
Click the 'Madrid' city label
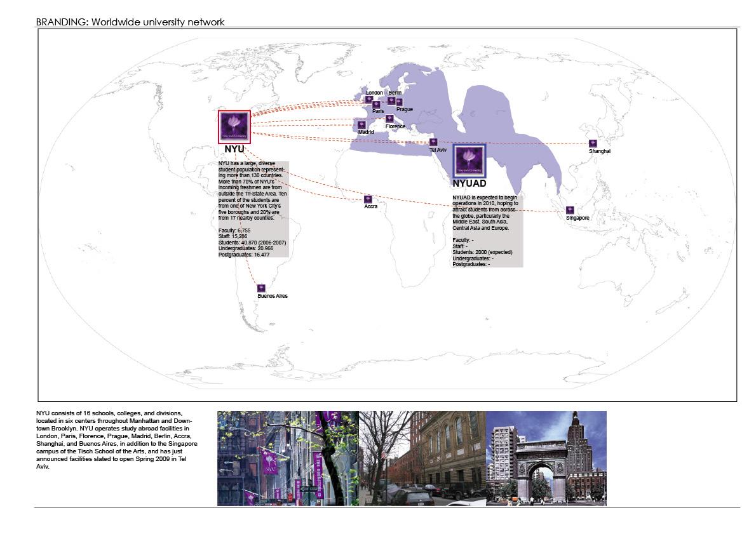(x=366, y=132)
